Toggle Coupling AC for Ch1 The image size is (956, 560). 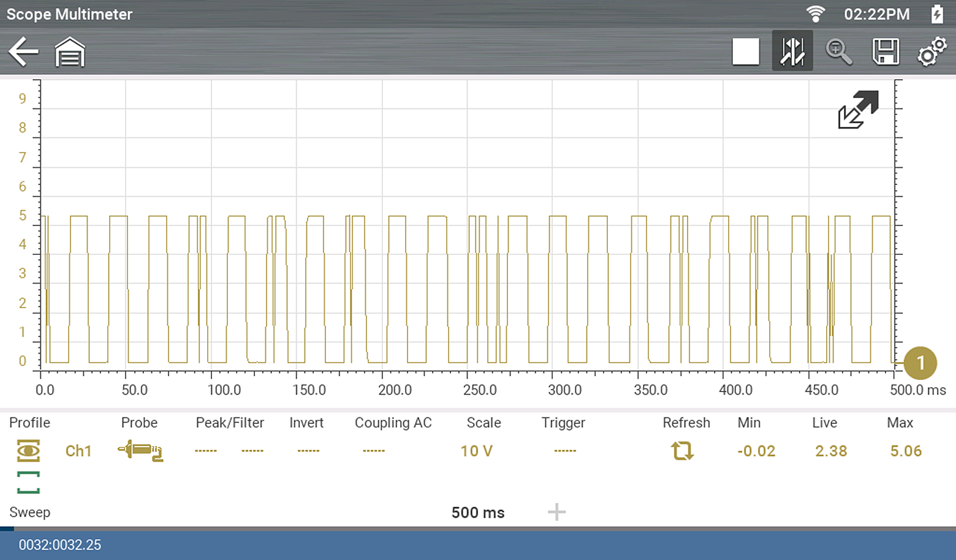pos(373,451)
